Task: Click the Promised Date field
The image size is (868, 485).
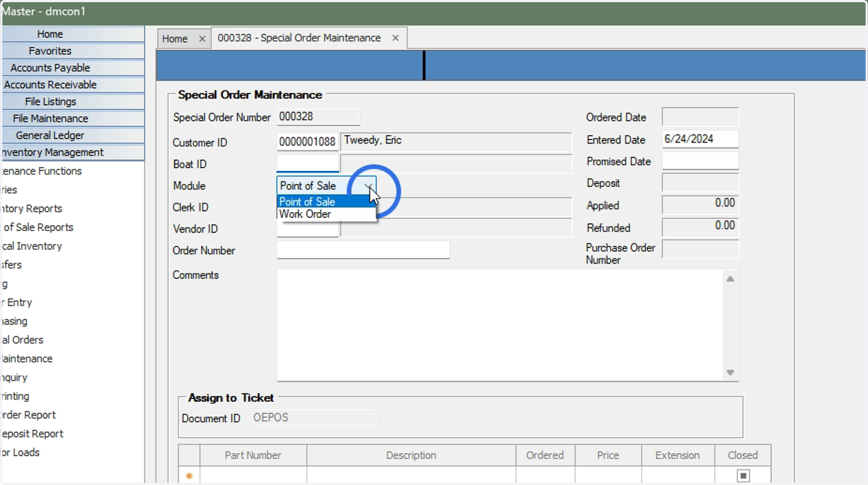Action: coord(700,161)
